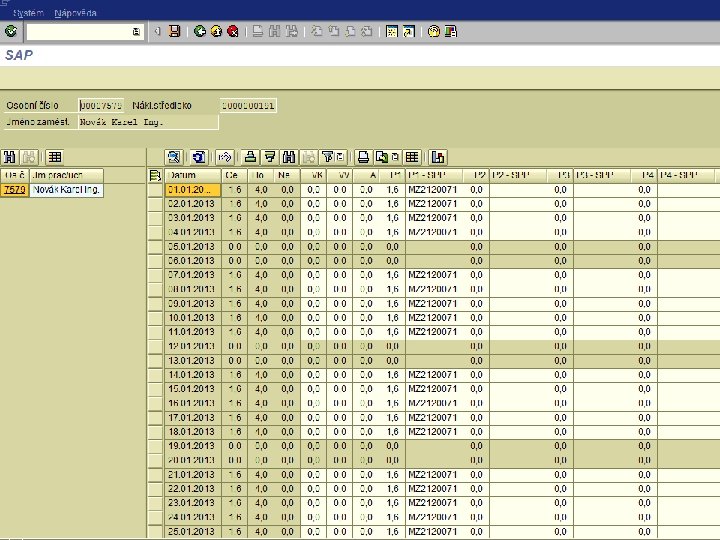Click the Exit yellow up-arrow icon
This screenshot has width=720, height=540.
point(216,32)
